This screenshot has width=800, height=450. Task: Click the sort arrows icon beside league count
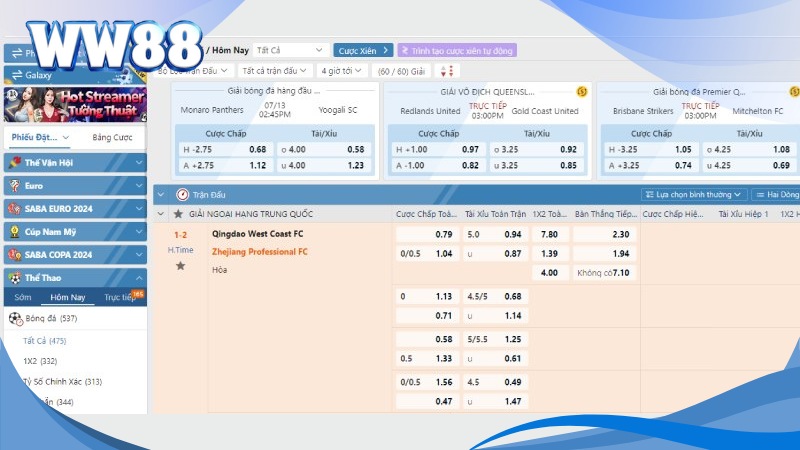pyautogui.click(x=446, y=71)
